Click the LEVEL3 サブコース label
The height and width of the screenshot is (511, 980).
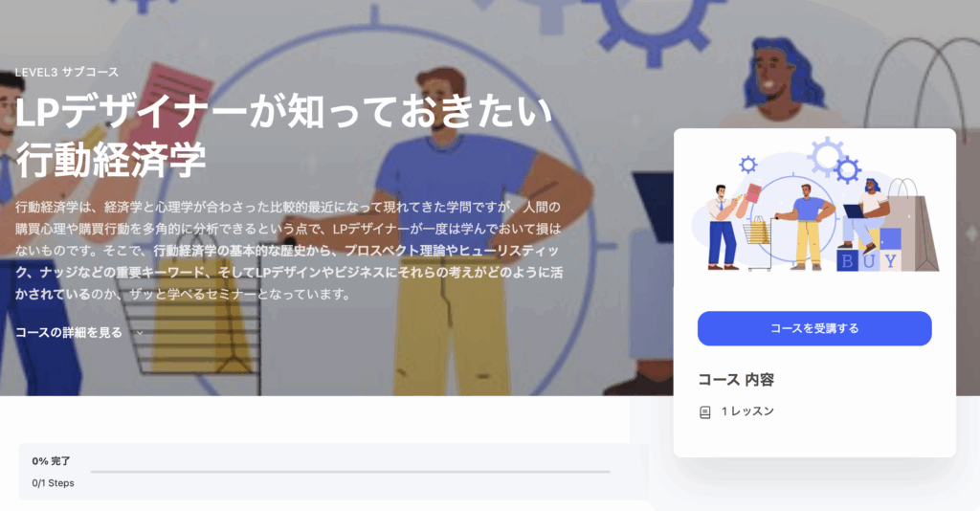[67, 72]
